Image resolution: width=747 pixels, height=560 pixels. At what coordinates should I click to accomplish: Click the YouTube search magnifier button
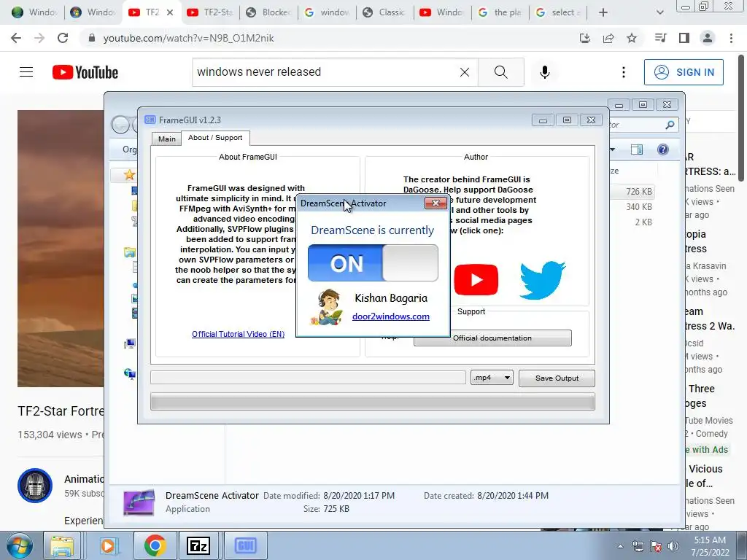click(x=500, y=72)
